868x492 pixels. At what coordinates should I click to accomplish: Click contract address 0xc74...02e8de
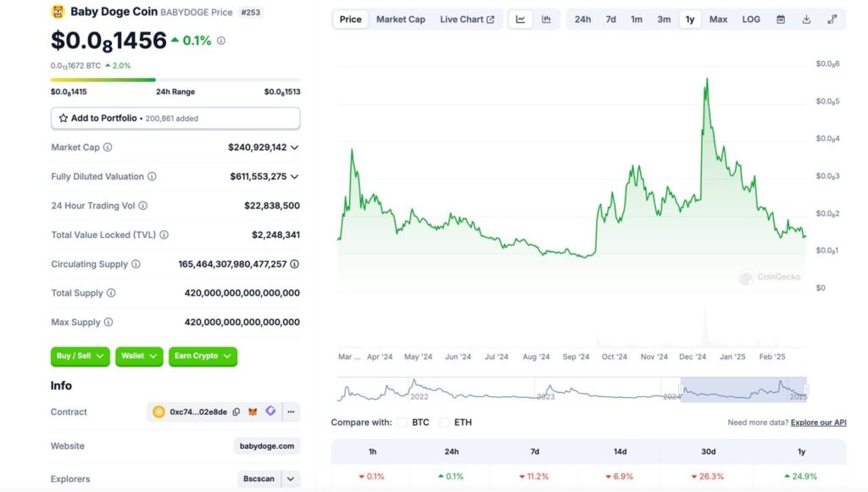[x=198, y=412]
